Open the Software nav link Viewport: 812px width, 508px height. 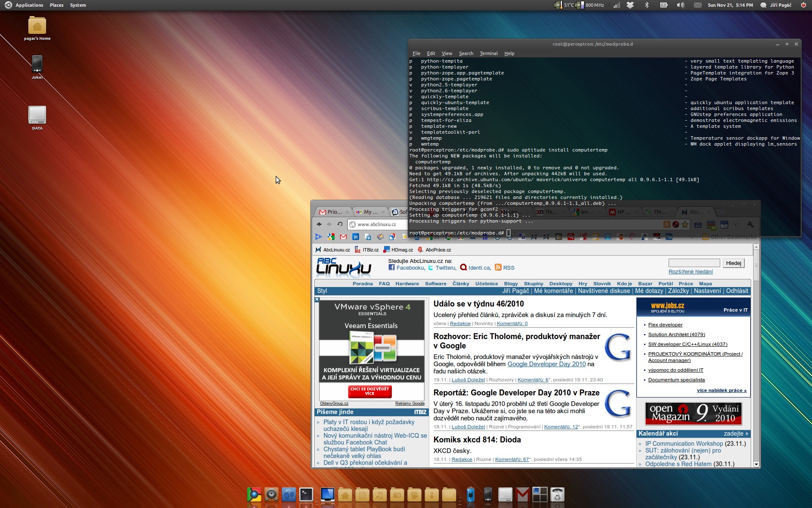(436, 284)
